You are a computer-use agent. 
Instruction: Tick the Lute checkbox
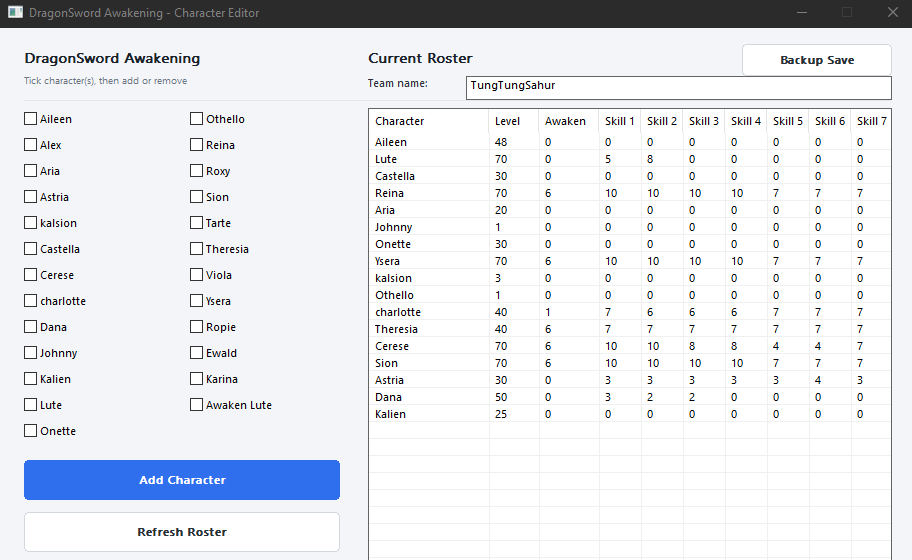coord(30,405)
